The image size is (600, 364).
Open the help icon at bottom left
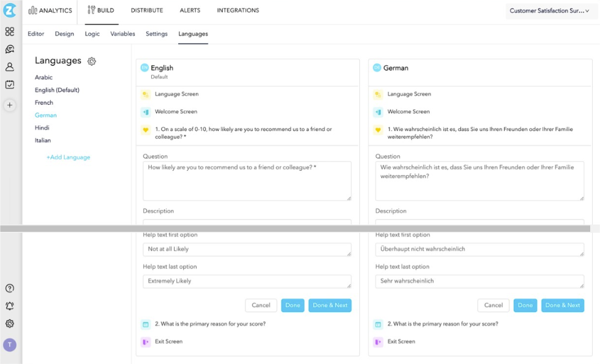pyautogui.click(x=10, y=288)
